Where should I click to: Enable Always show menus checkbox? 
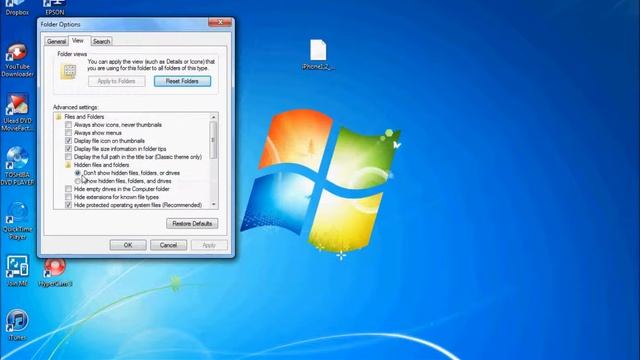coord(69,133)
